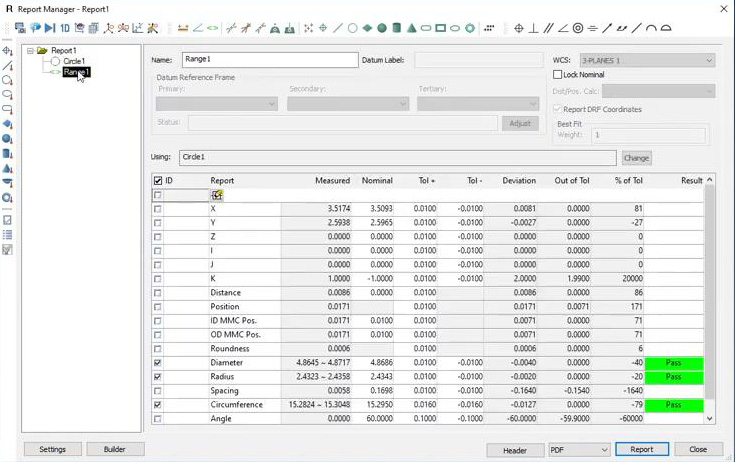This screenshot has width=735, height=462.
Task: Click the blue sphere icon in left sidebar
Action: (7, 139)
